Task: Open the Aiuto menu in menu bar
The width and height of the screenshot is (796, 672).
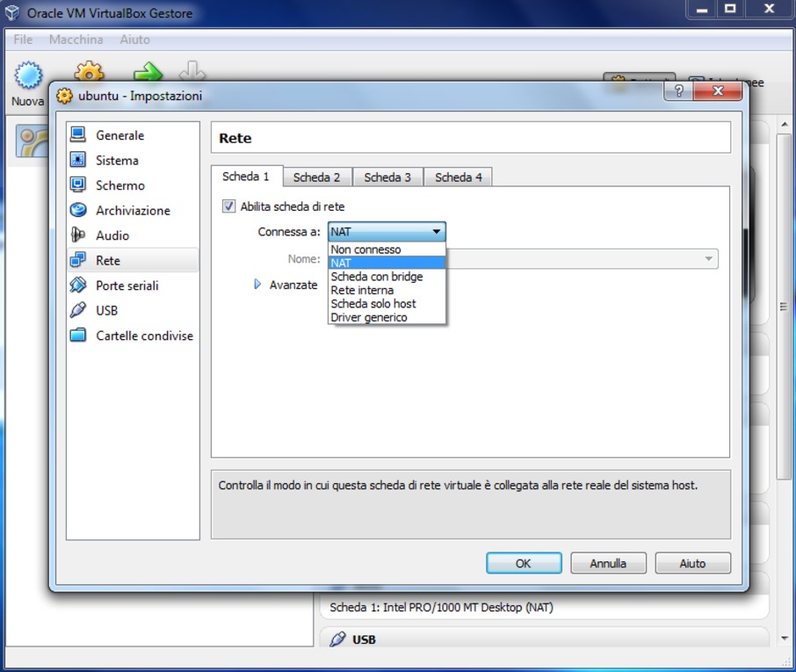Action: [135, 40]
